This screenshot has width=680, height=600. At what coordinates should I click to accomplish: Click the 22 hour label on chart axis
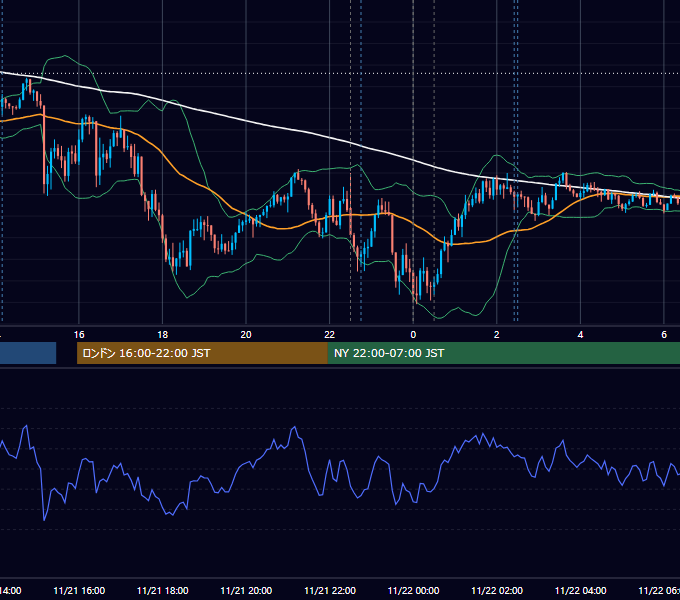click(330, 335)
